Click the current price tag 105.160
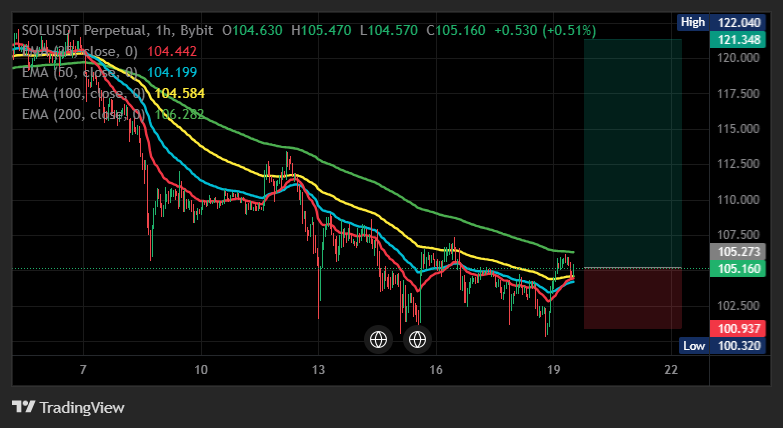Image resolution: width=783 pixels, height=428 pixels. (737, 269)
